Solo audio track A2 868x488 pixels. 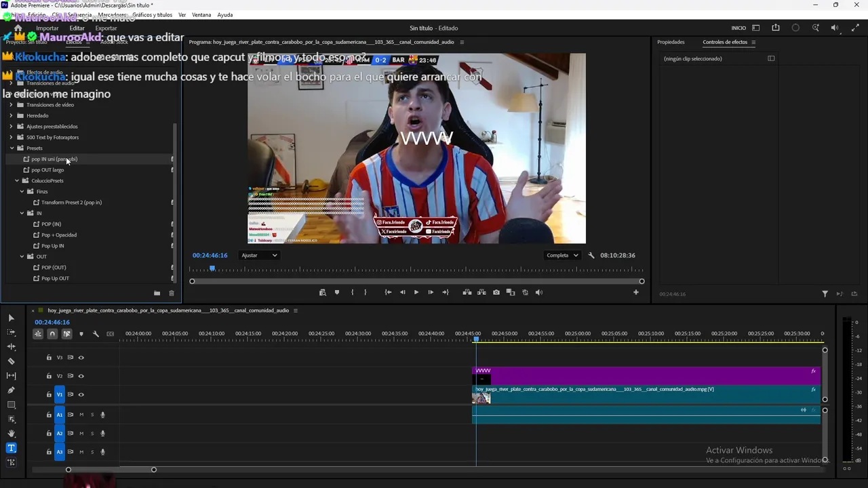(x=92, y=433)
